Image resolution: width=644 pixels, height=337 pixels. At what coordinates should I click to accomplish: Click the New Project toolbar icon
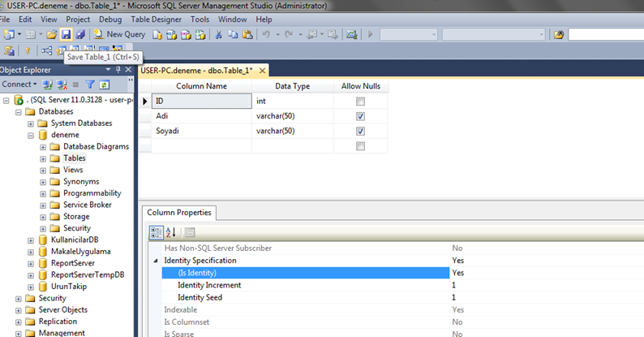pos(8,35)
